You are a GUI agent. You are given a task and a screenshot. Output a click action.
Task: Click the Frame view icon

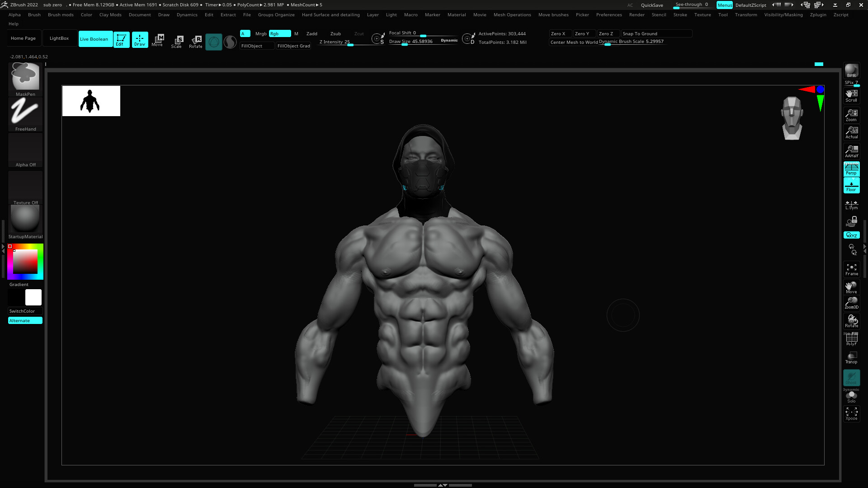point(851,270)
